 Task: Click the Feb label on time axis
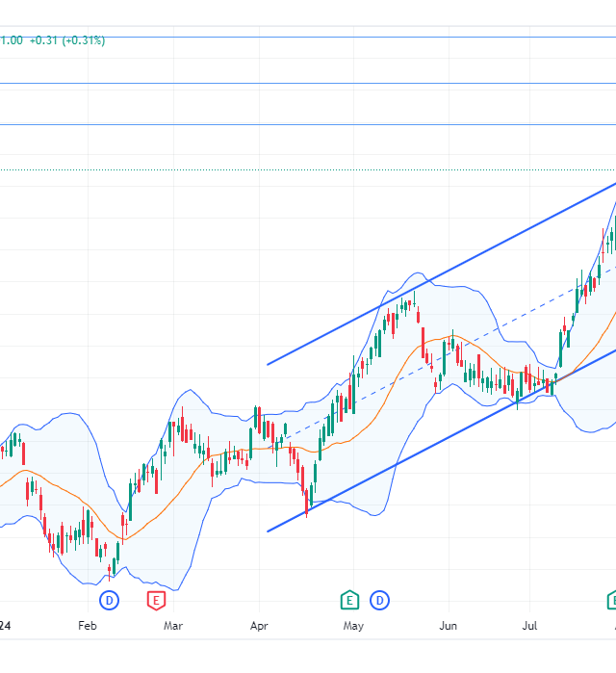[88, 626]
